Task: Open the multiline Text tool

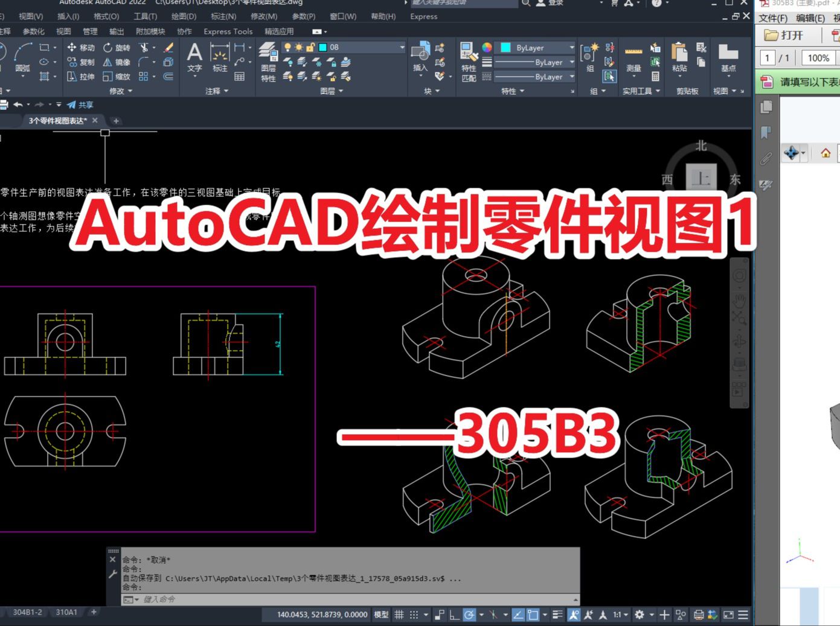Action: [x=195, y=56]
